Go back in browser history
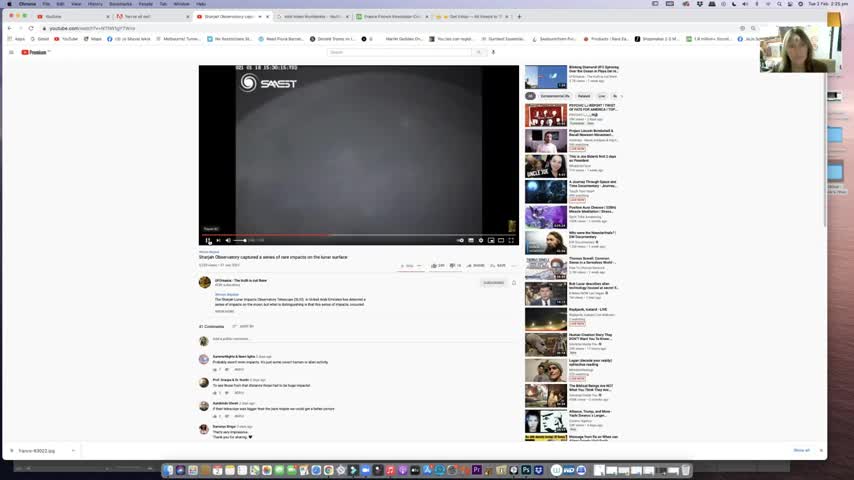Image resolution: width=854 pixels, height=480 pixels. 9,28
